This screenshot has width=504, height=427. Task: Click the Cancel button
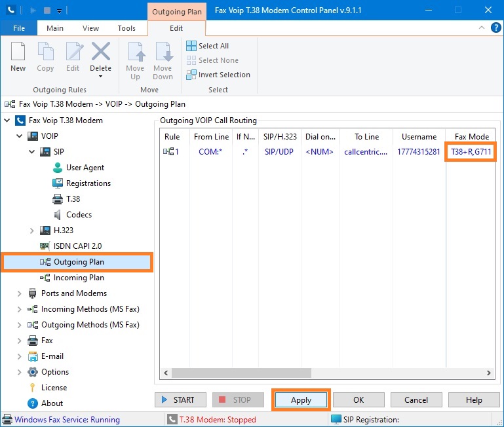[416, 400]
